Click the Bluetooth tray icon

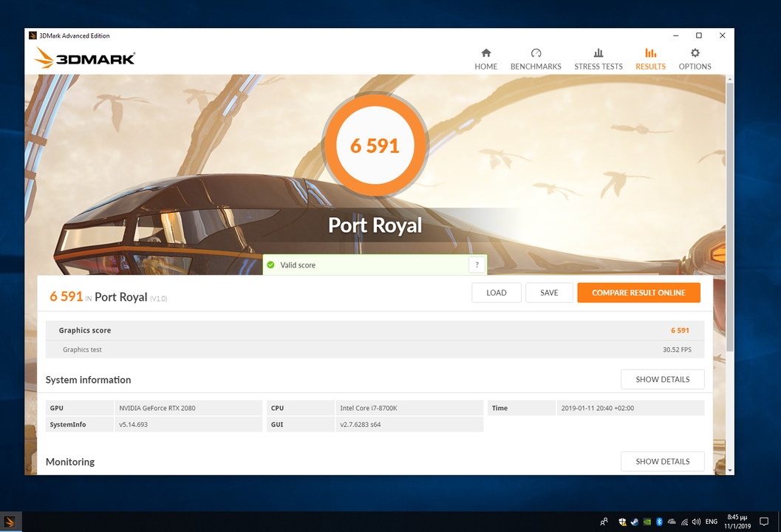tap(659, 522)
